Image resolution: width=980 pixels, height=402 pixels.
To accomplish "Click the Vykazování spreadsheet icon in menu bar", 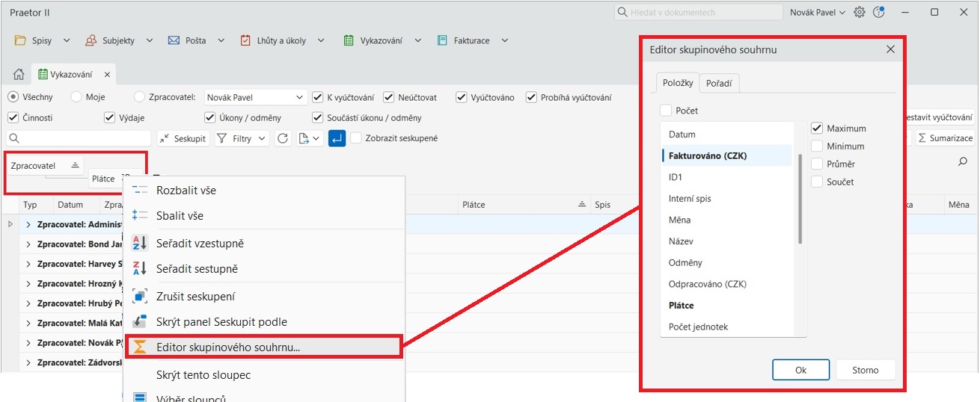I will 349,40.
